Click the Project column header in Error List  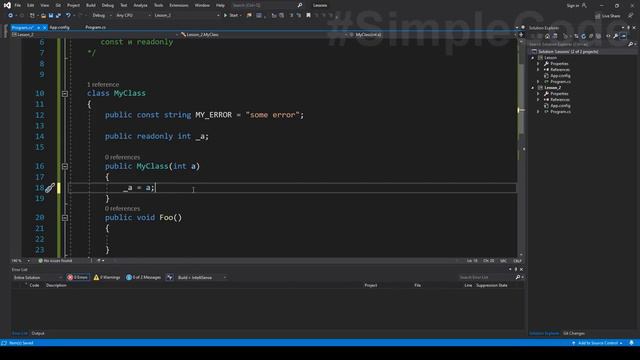(371, 285)
